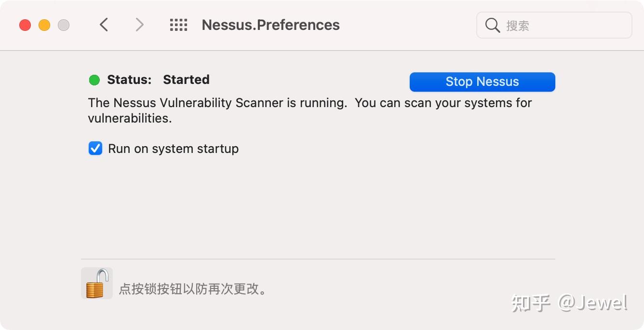644x330 pixels.
Task: Go back with the left chevron
Action: tap(104, 25)
